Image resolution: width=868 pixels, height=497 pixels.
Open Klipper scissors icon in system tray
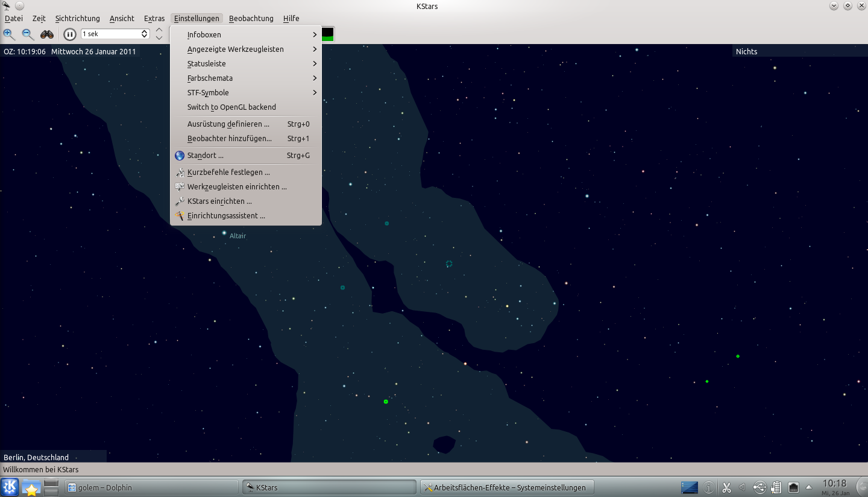click(x=726, y=486)
